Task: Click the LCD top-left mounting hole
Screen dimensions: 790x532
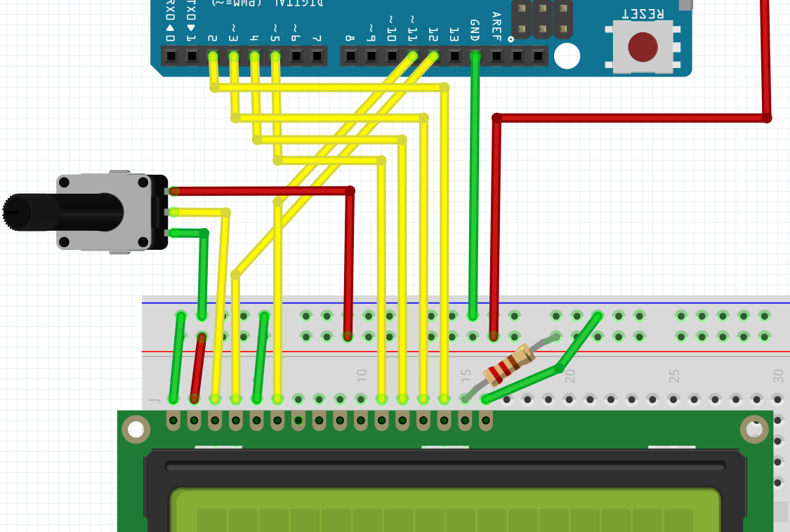Action: (x=136, y=429)
